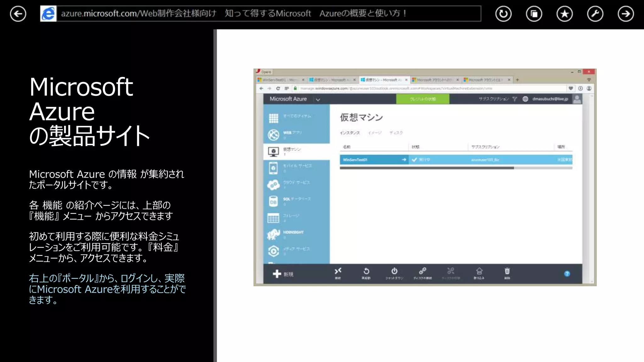Open the blue help question icon
The image size is (644, 362).
(x=567, y=274)
